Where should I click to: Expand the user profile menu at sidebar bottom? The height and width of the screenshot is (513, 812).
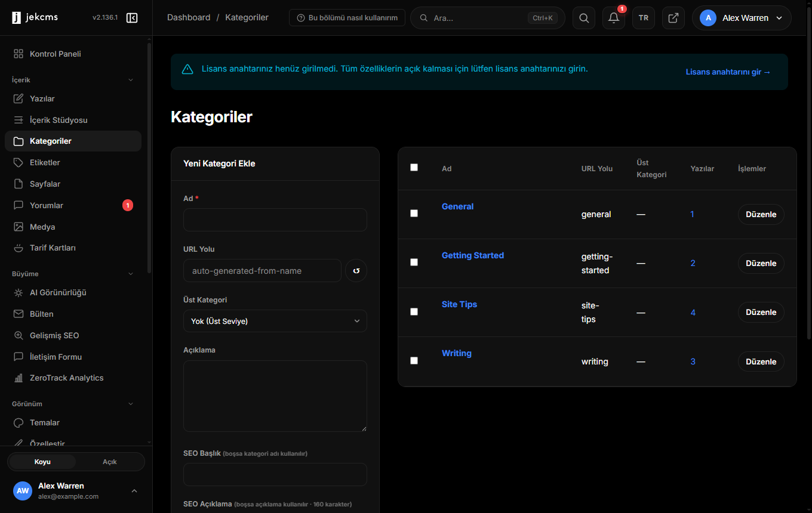pyautogui.click(x=134, y=491)
